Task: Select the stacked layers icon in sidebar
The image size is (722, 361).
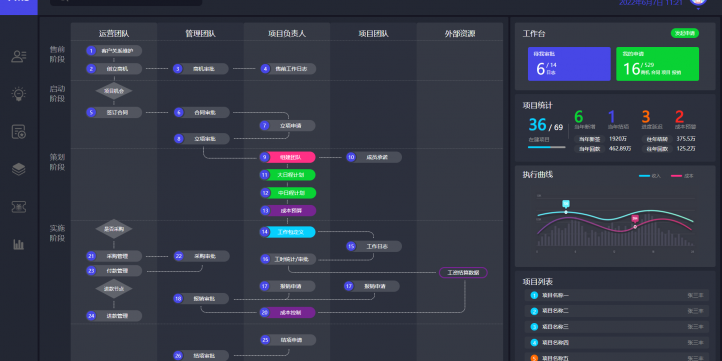Action: pos(18,169)
